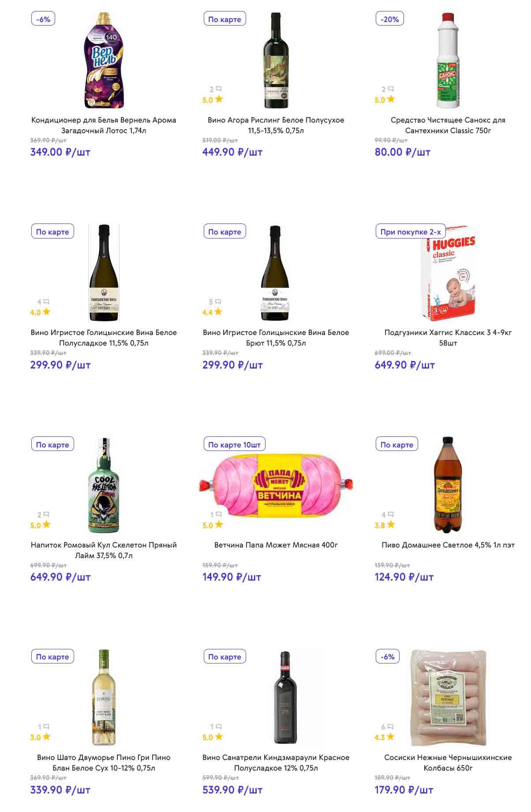This screenshot has width=531, height=812.
Task: Click the 539.90 ₽ price of Санатрели wine
Action: [232, 790]
